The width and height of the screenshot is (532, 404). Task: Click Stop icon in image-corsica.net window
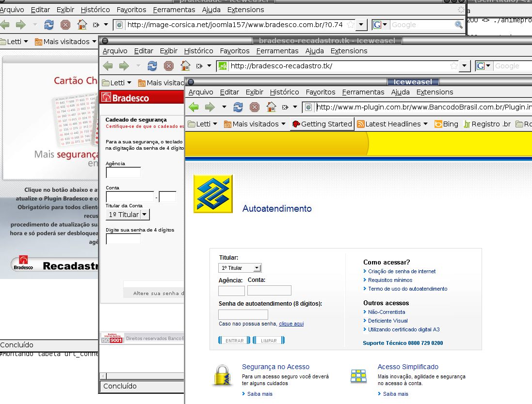65,24
